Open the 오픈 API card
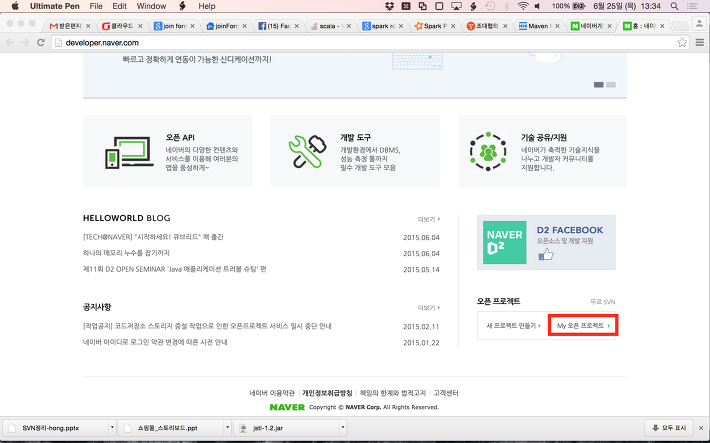Image resolution: width=710 pixels, height=443 pixels. point(168,151)
